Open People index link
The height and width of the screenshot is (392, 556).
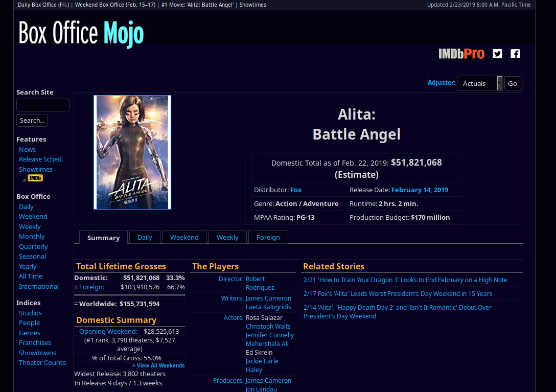pos(29,323)
